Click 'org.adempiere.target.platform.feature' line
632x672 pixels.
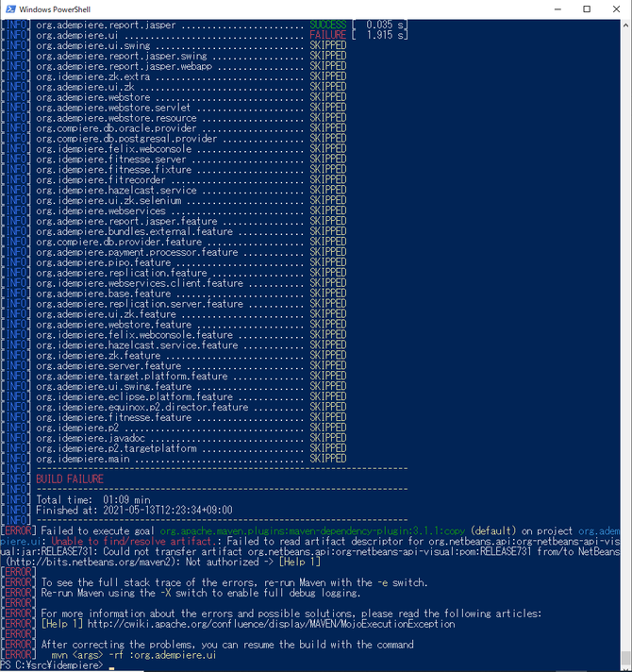pyautogui.click(x=191, y=376)
